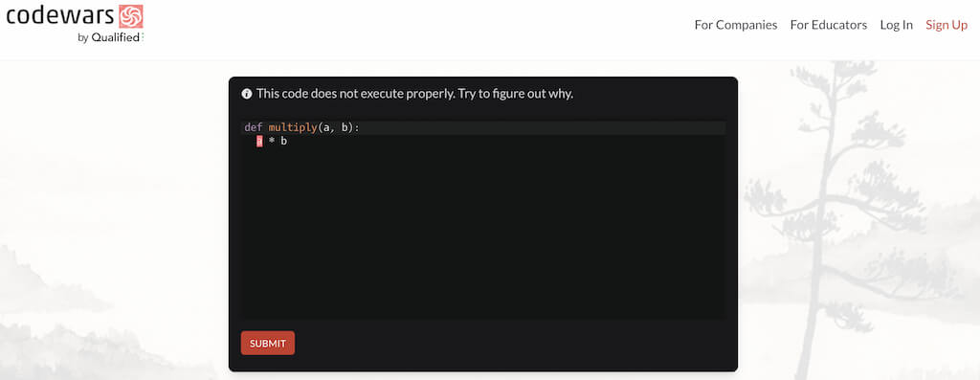Click the info icon beside the instructions
980x380 pixels.
coord(247,95)
